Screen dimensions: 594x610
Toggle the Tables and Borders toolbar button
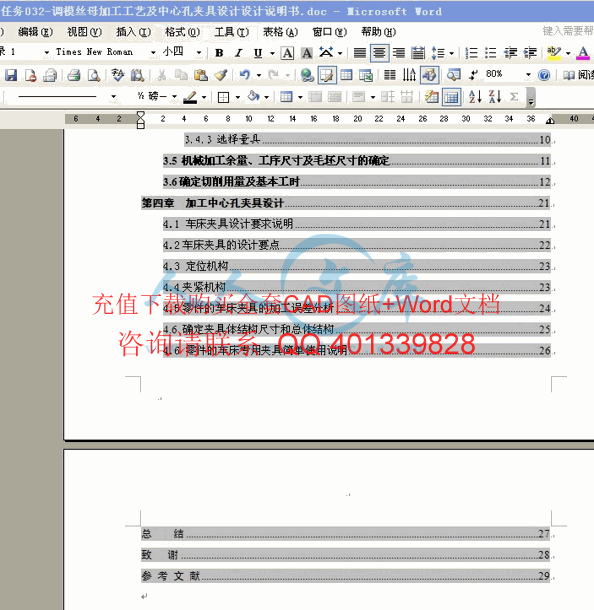(327, 75)
